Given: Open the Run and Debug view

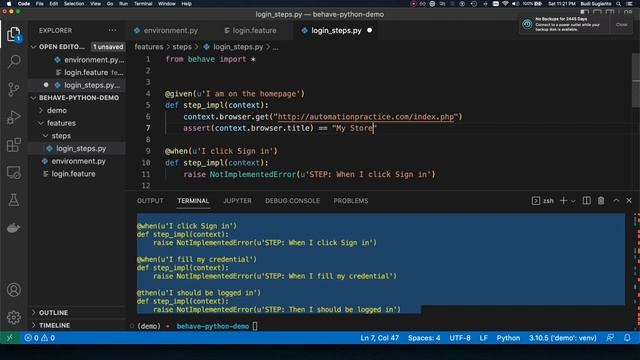Looking at the screenshot, I should click(x=13, y=117).
